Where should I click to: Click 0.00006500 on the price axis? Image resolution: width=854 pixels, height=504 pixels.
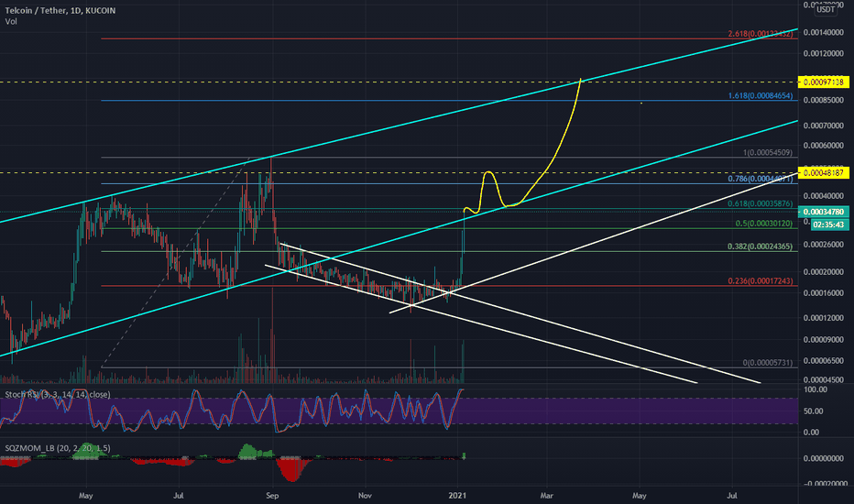[824, 361]
